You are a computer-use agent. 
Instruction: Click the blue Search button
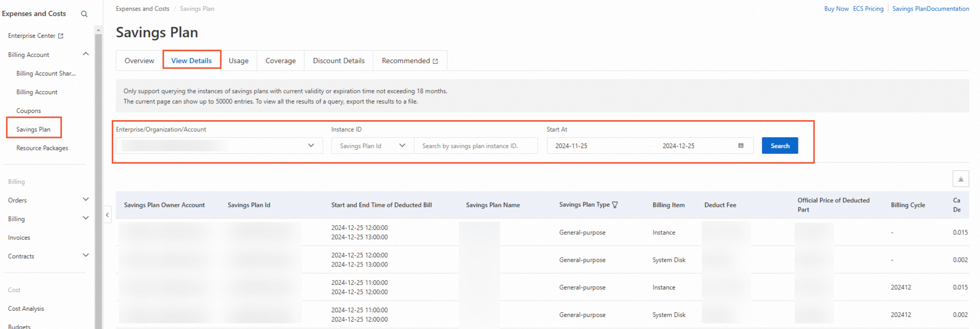[780, 146]
